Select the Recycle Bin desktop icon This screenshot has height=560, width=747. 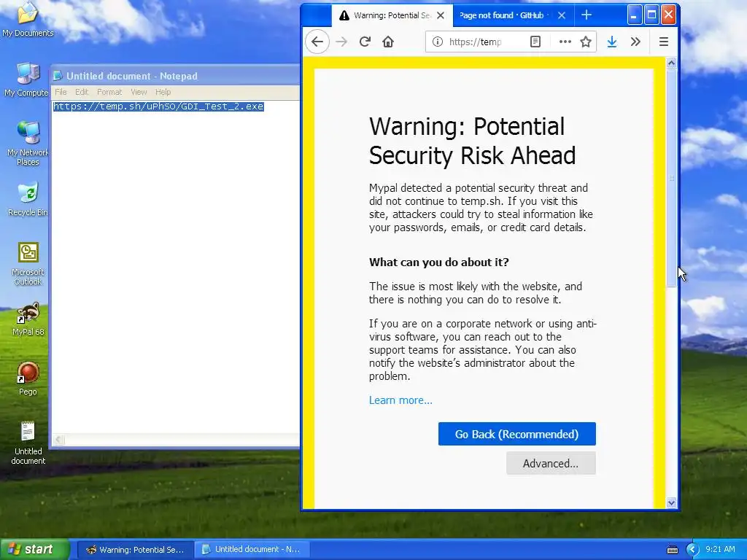coord(28,199)
